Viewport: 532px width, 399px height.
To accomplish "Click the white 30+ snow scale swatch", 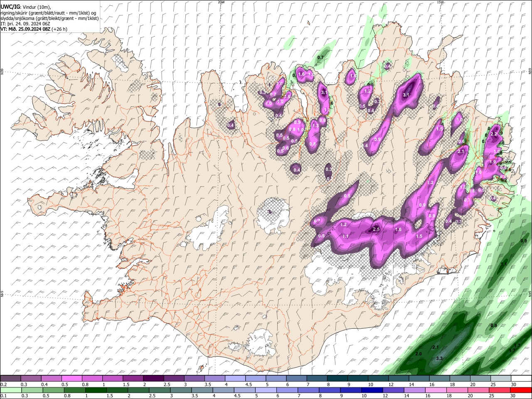I will click(x=521, y=379).
